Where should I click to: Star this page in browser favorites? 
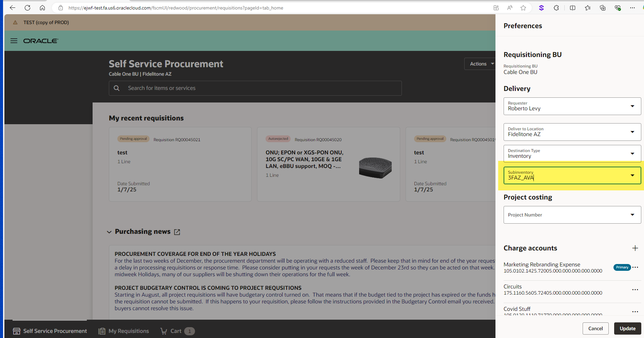[523, 7]
